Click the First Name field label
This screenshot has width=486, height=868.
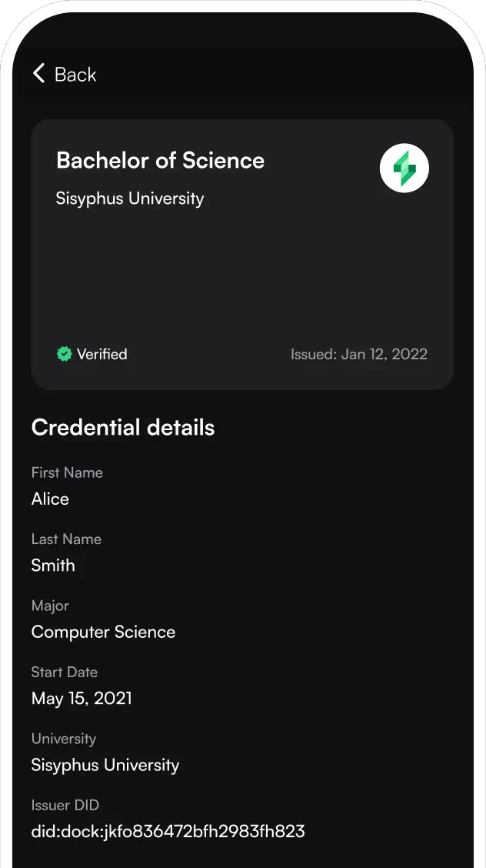(x=67, y=472)
